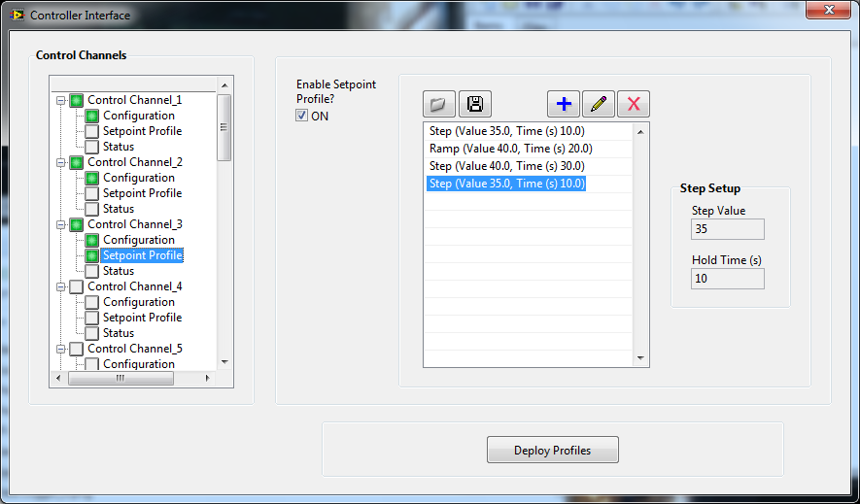Save the profile with floppy disk icon
Viewport: 860px width, 504px height.
(x=475, y=104)
